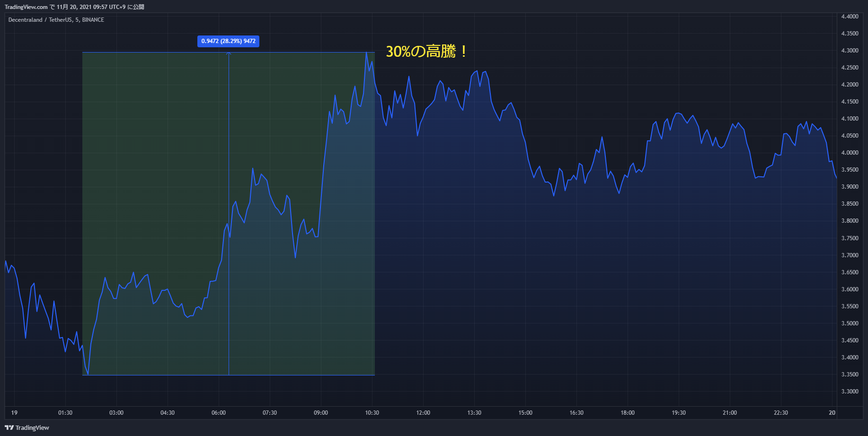Click the 3.7000 price axis label

point(850,255)
